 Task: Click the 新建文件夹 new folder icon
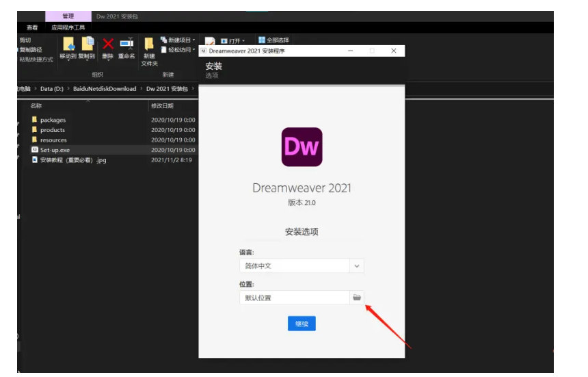149,44
